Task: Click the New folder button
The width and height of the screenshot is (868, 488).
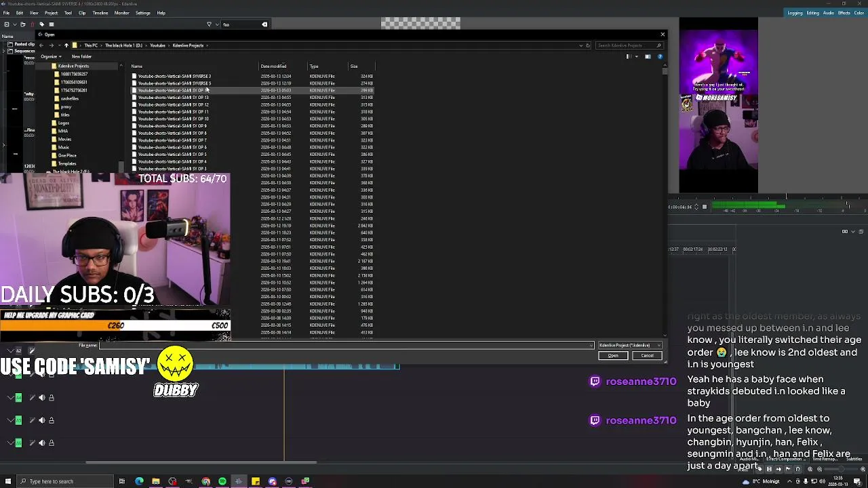Action: [x=81, y=56]
